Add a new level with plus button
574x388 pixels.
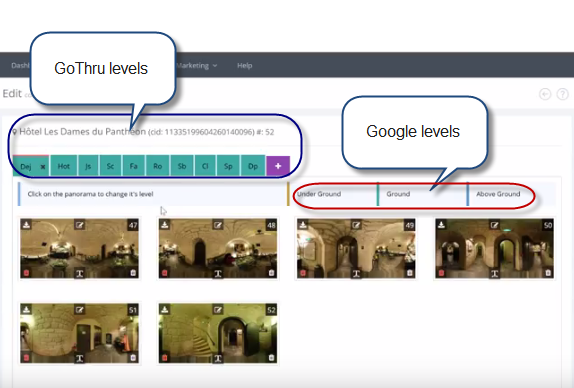tap(278, 166)
